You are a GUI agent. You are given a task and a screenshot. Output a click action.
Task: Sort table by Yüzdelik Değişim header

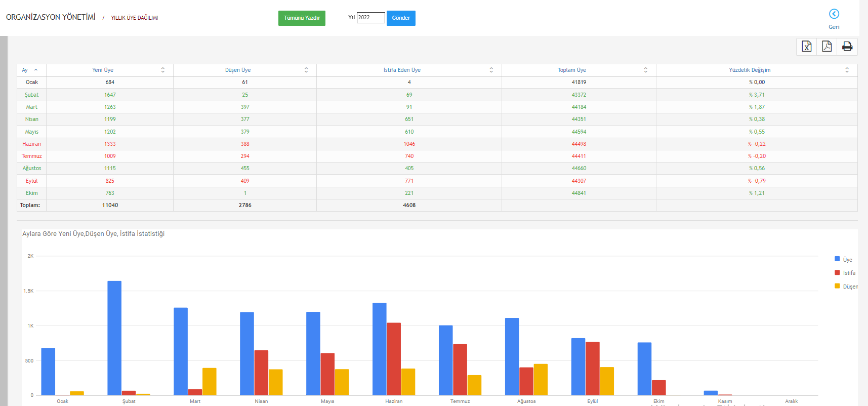tap(750, 70)
